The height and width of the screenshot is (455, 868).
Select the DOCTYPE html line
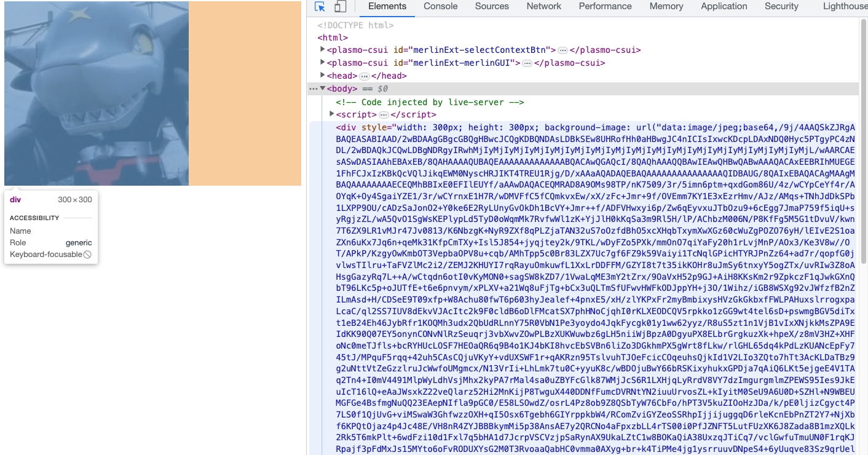tap(355, 25)
